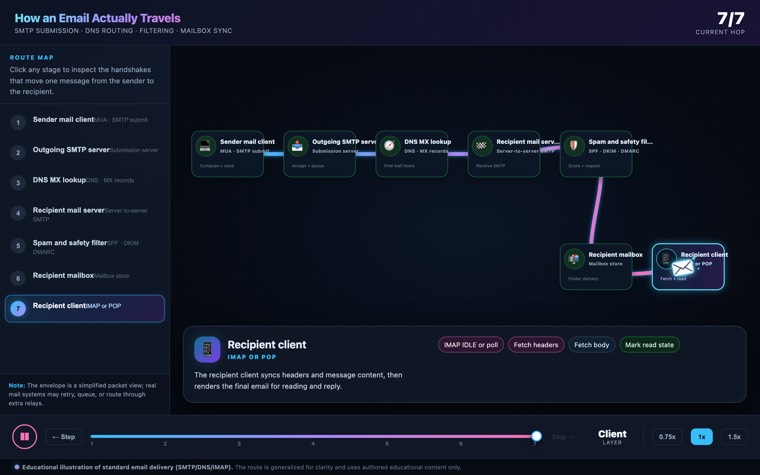The height and width of the screenshot is (475, 760).
Task: Click the DNS MX lookup compass icon
Action: pyautogui.click(x=389, y=146)
